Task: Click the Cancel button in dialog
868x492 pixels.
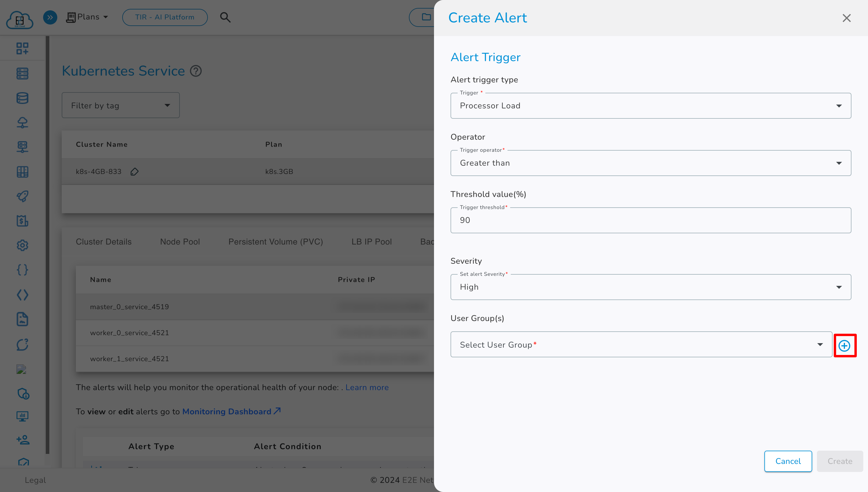Action: [788, 461]
